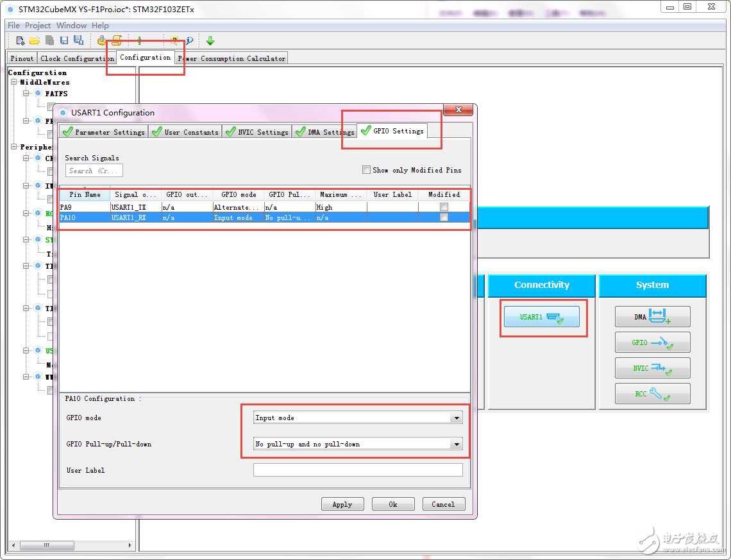Collapse the IW tree node
Screen dimensions: 731x560
[x=26, y=185]
